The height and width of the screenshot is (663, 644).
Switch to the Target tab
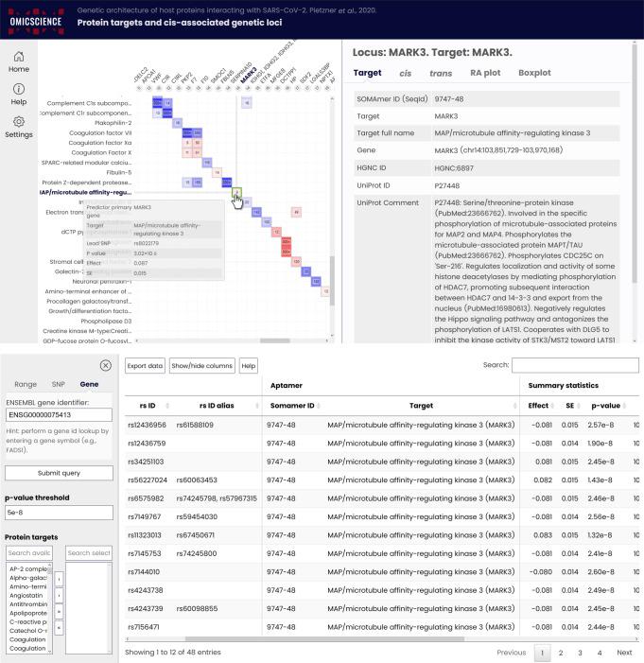click(x=368, y=73)
